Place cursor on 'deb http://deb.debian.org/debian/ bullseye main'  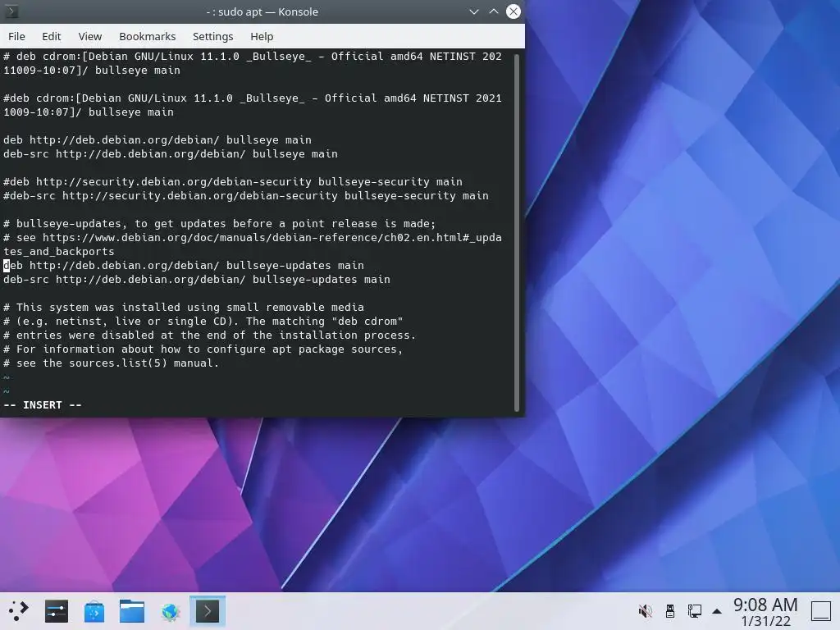tap(157, 139)
